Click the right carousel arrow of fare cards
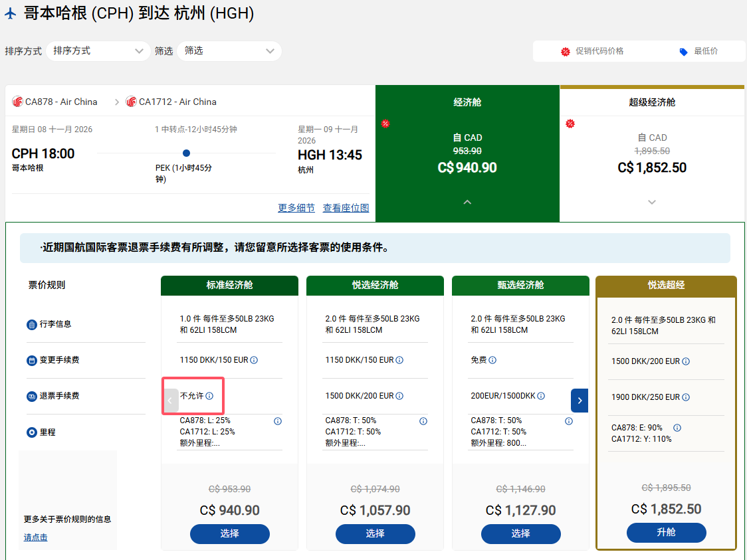 (580, 401)
